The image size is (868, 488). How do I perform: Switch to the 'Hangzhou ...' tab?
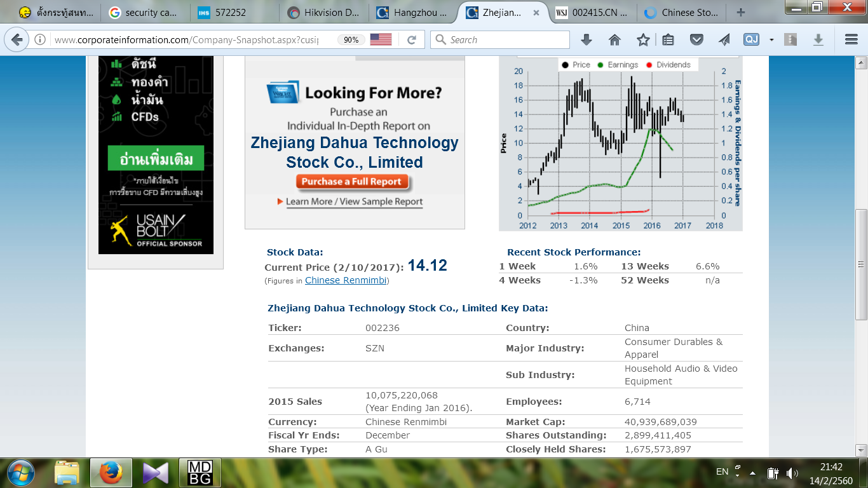(412, 12)
